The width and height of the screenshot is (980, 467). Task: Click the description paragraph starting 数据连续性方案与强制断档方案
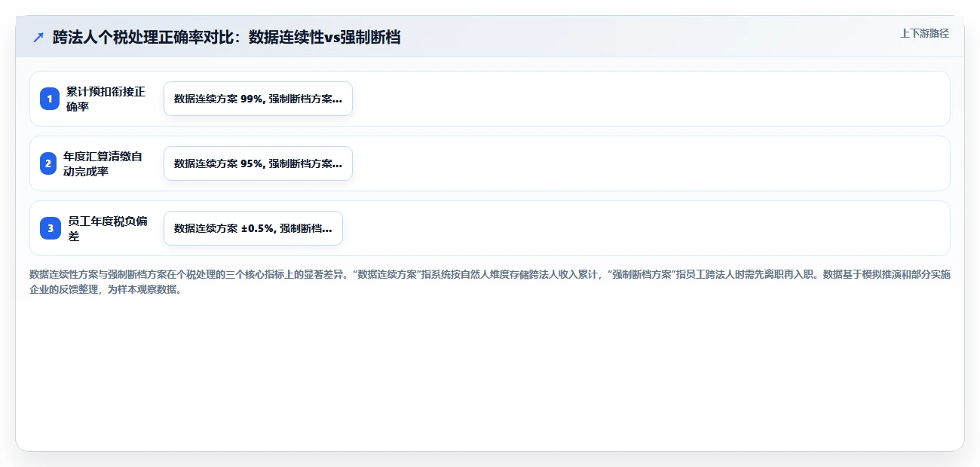point(490,282)
